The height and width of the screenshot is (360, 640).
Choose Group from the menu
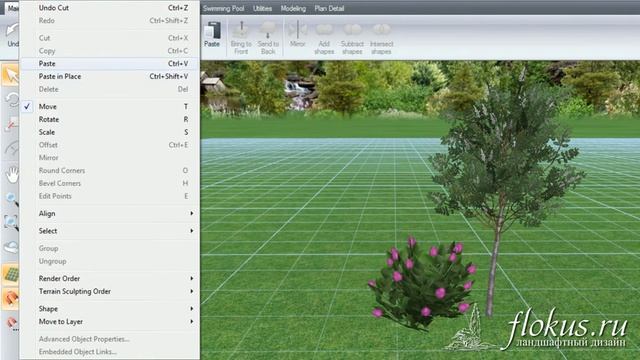[110, 248]
